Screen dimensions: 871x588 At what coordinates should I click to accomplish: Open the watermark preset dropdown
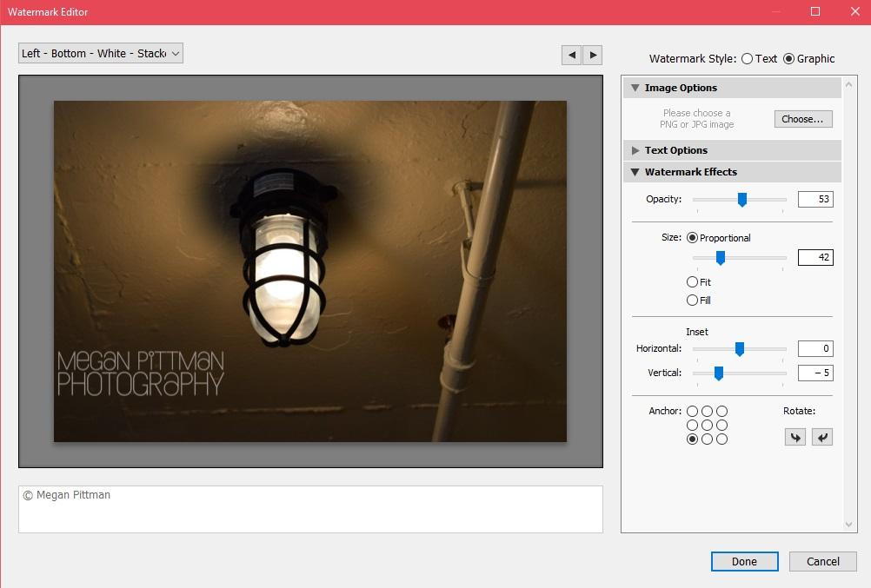[101, 54]
